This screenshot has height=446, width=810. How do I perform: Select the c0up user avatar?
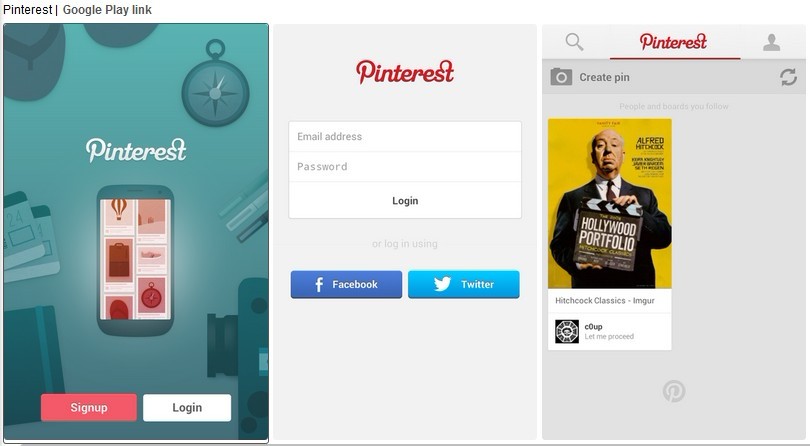(x=567, y=331)
